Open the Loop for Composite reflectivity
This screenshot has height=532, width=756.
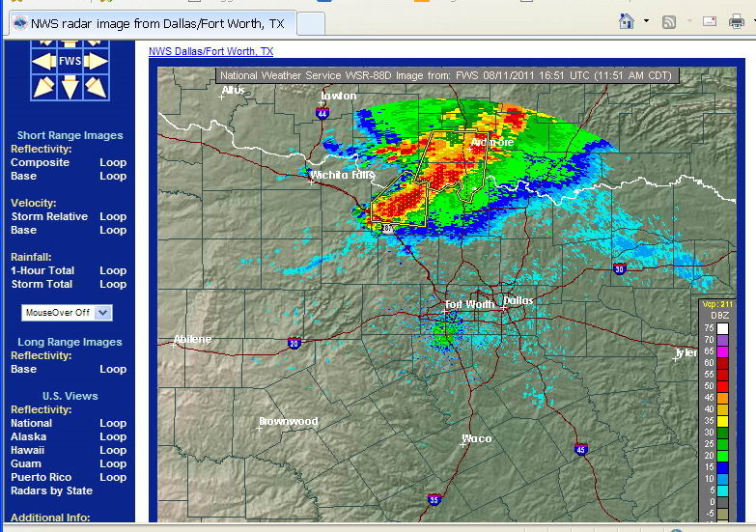tap(113, 162)
